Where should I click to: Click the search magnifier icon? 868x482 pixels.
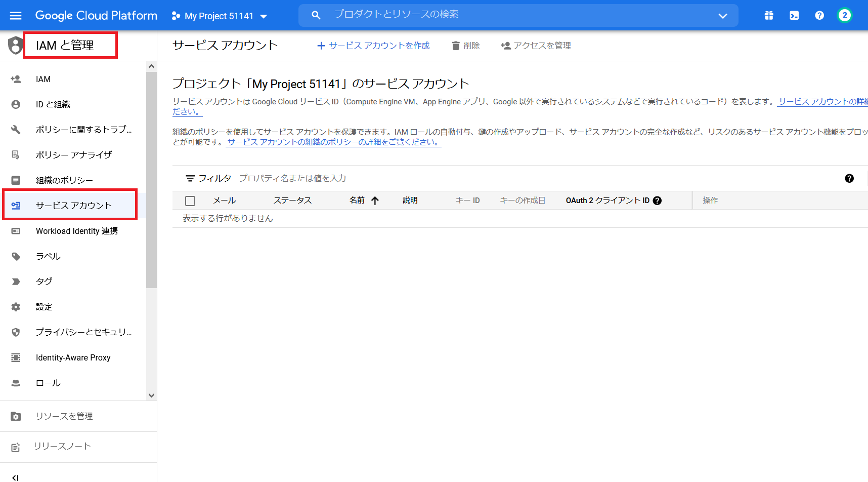tap(316, 15)
